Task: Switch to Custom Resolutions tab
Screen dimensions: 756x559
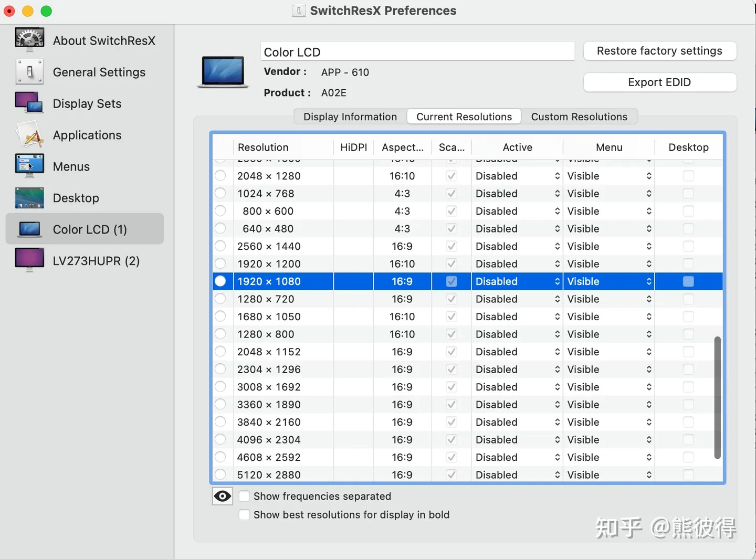Action: click(579, 117)
